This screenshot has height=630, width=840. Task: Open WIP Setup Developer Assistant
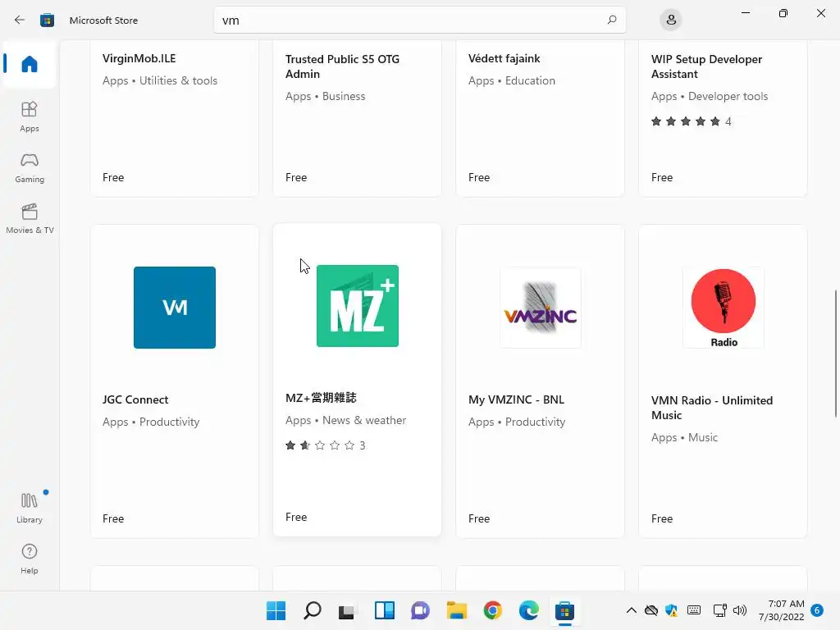[706, 66]
